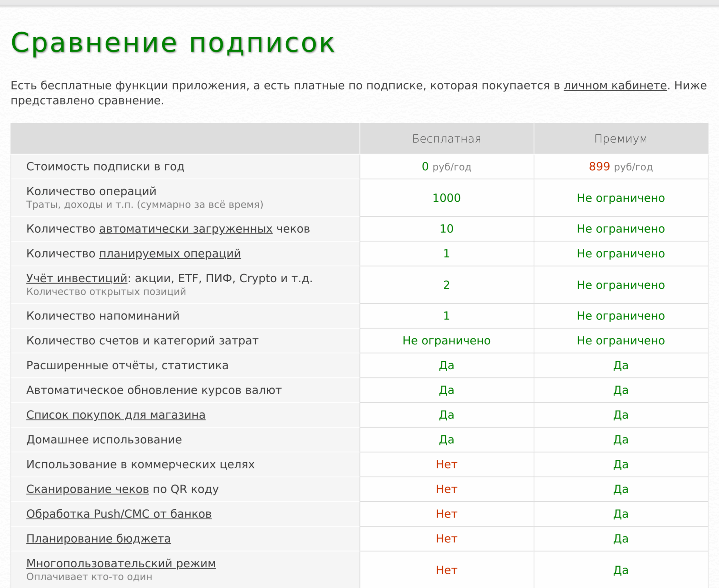
Task: Click the 1000 operations limit value
Action: 447,198
